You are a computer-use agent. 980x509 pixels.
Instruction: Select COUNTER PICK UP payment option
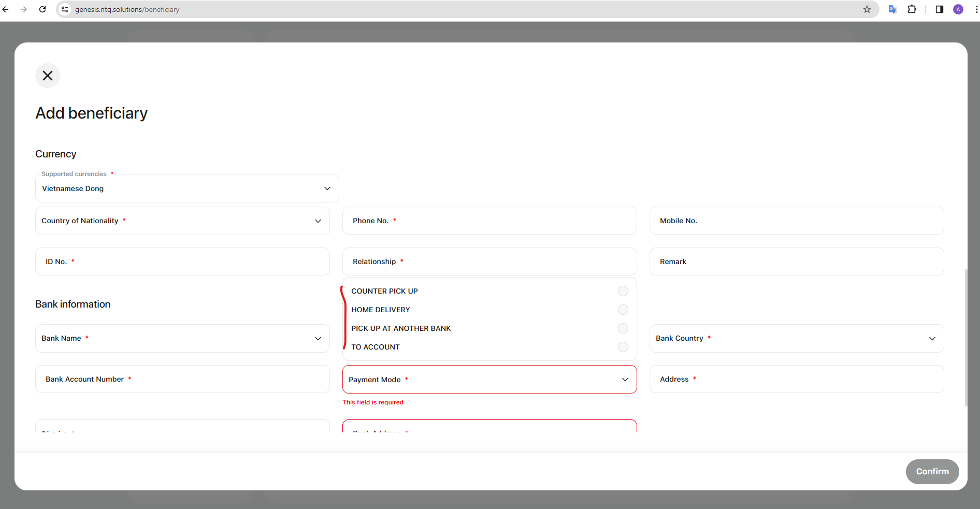coord(623,291)
